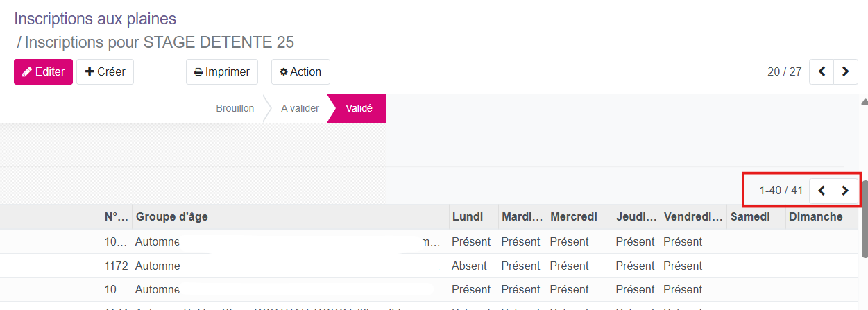
Task: Sort by the Dimanche column header
Action: pos(815,217)
